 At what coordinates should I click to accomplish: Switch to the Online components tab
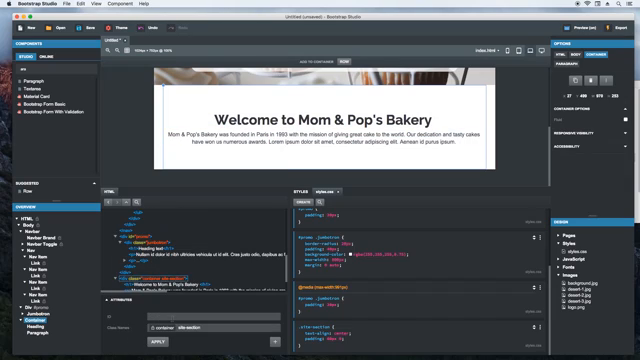pyautogui.click(x=46, y=56)
